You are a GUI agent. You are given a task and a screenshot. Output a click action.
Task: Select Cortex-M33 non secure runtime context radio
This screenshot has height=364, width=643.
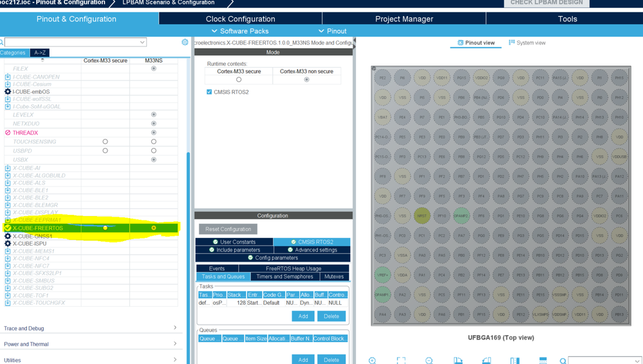(306, 80)
